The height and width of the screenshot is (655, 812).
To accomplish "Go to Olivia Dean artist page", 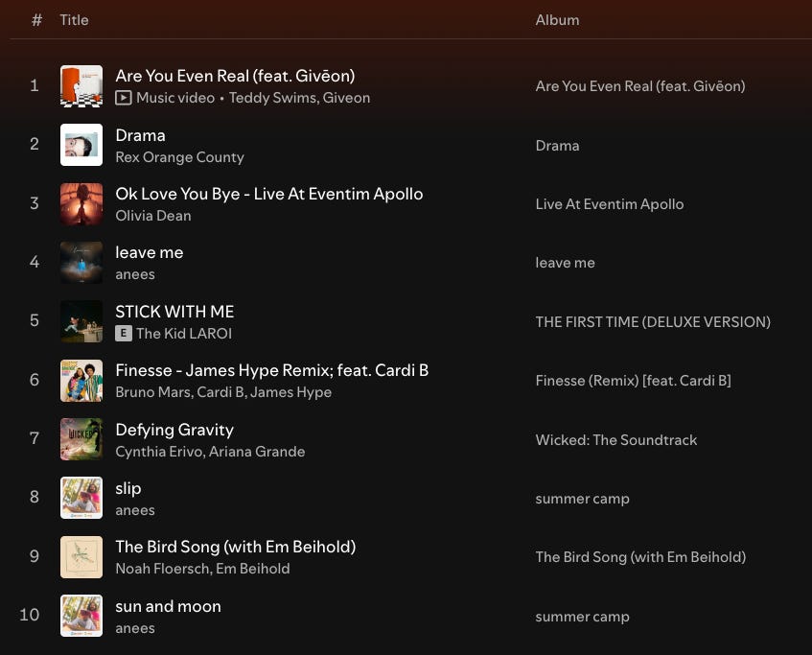I will [153, 216].
